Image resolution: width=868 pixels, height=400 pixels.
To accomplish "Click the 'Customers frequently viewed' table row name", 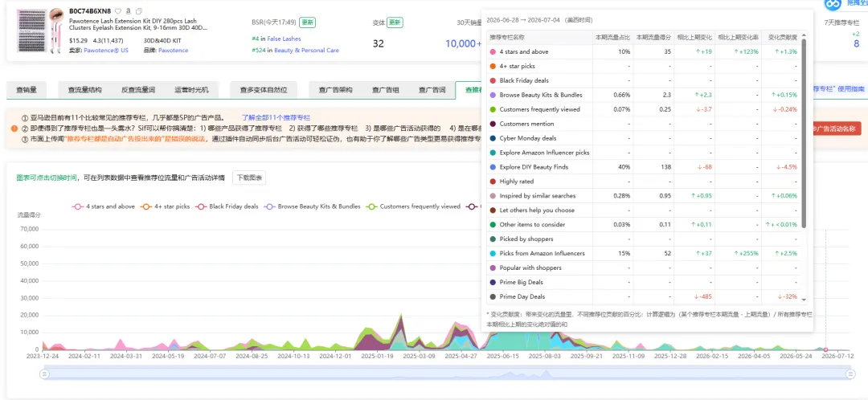I will [540, 109].
